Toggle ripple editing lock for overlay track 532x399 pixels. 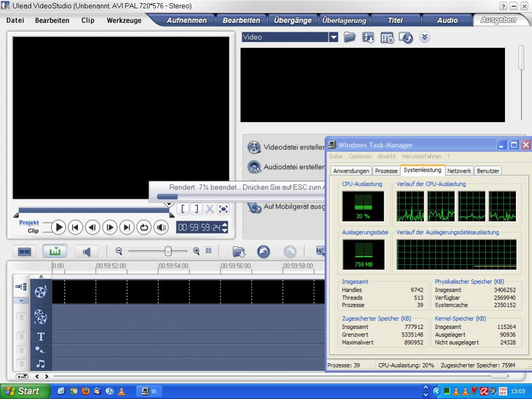click(21, 317)
